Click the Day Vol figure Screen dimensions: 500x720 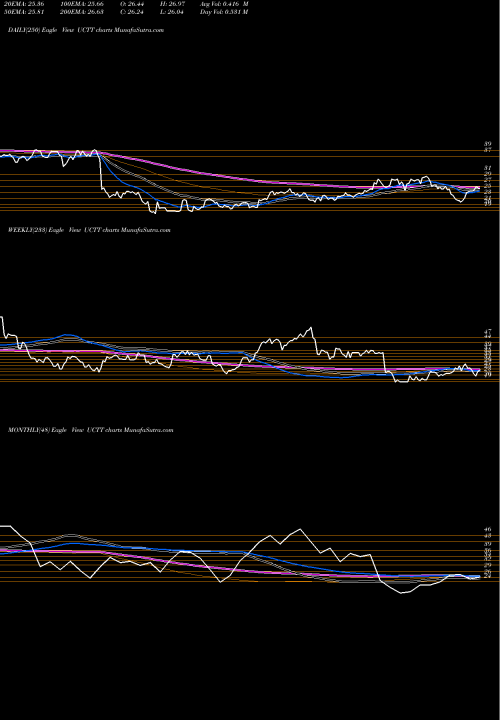point(225,12)
